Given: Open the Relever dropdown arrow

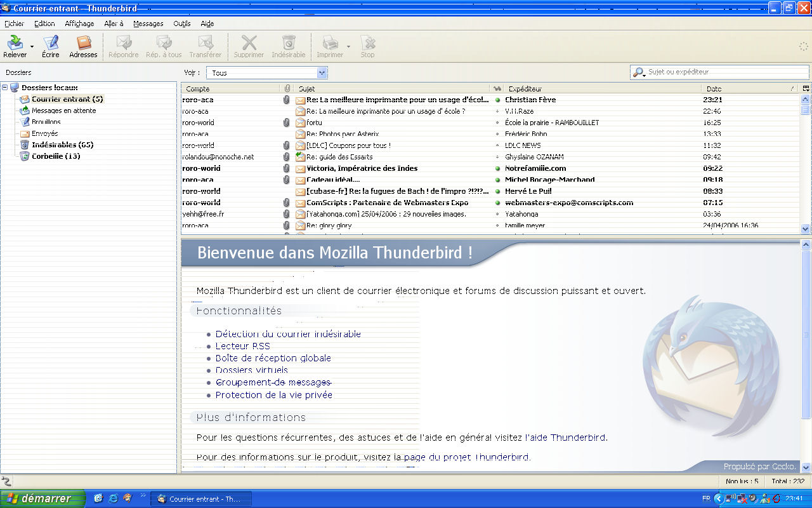Looking at the screenshot, I should pos(32,46).
